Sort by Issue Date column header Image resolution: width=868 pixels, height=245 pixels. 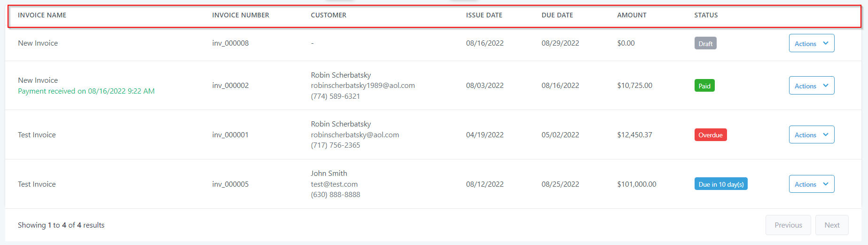pos(484,15)
